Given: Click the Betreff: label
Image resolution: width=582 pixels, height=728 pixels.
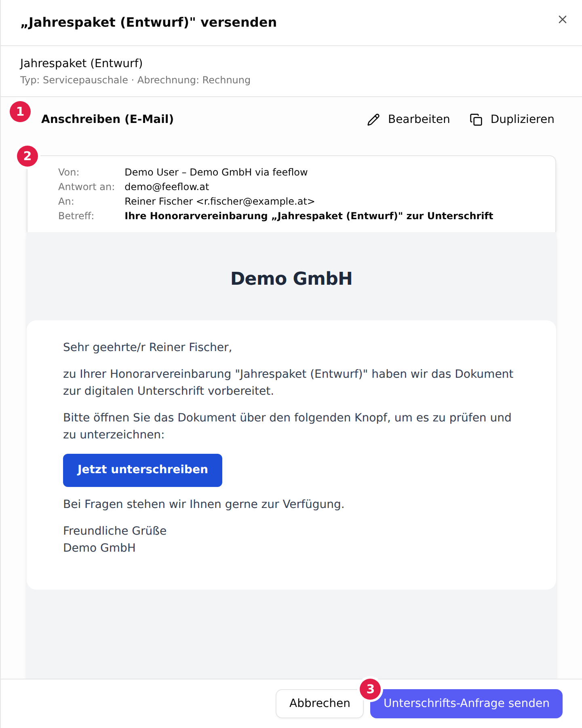Looking at the screenshot, I should [x=76, y=216].
